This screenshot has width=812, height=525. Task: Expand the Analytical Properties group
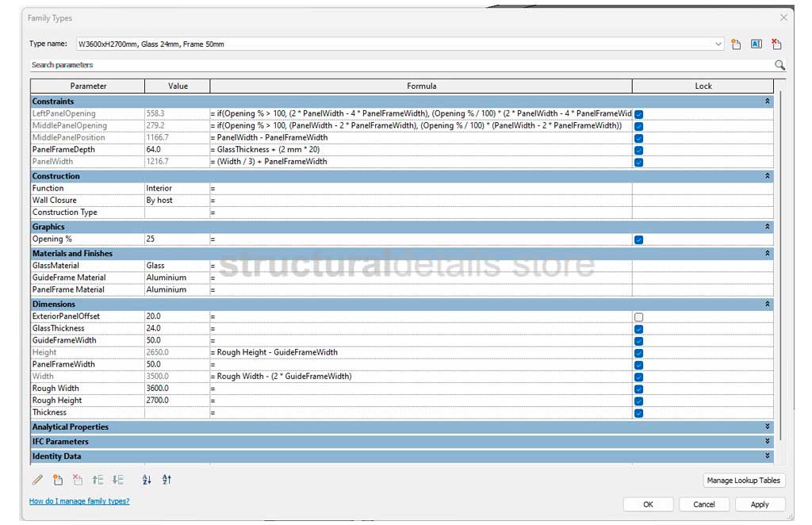pyautogui.click(x=767, y=427)
